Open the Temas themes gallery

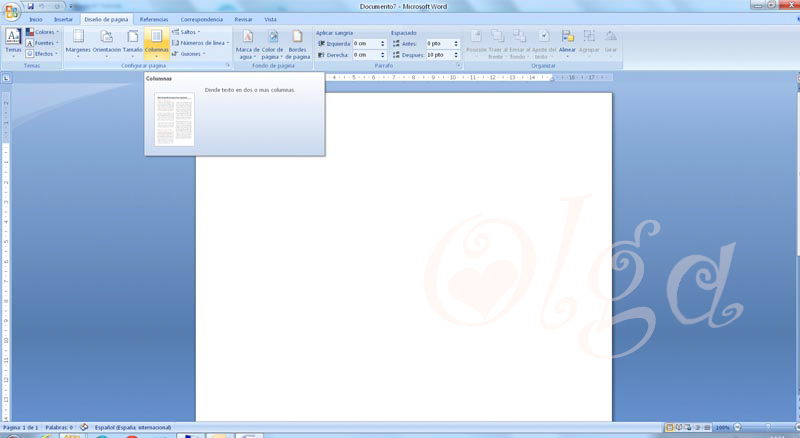point(13,42)
